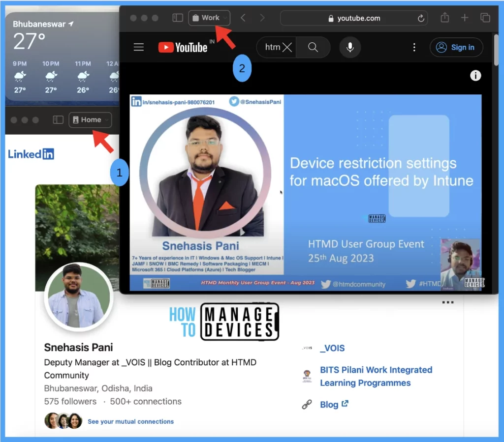Open YouTube settings three-dot menu
The height and width of the screenshot is (442, 504).
pyautogui.click(x=414, y=47)
